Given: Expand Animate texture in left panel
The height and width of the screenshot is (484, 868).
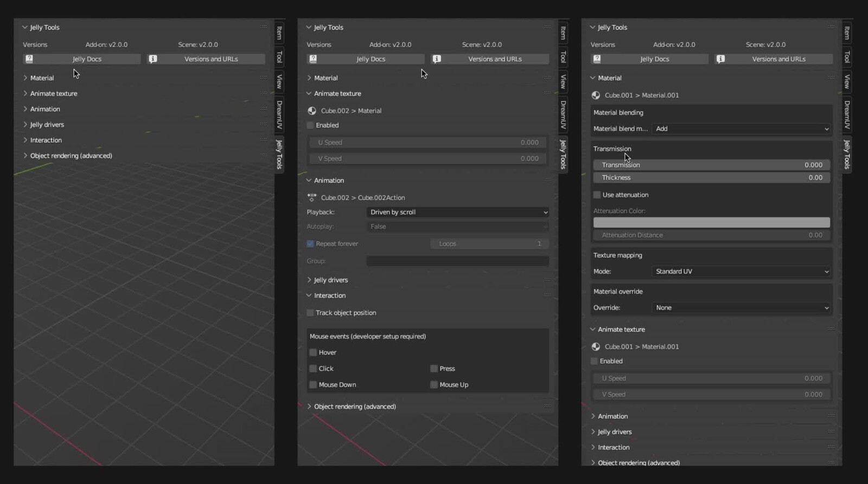Looking at the screenshot, I should pos(25,93).
